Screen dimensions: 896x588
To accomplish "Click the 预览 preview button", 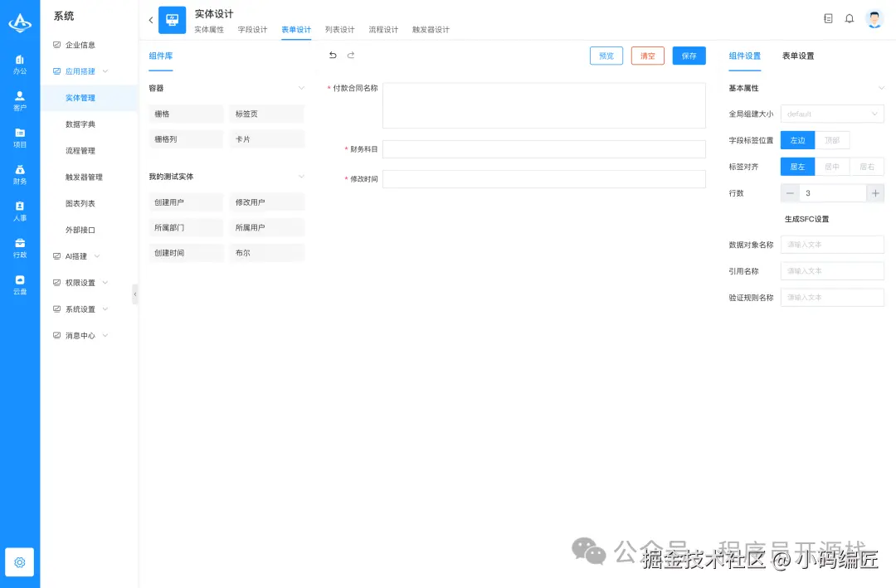I will (x=606, y=56).
